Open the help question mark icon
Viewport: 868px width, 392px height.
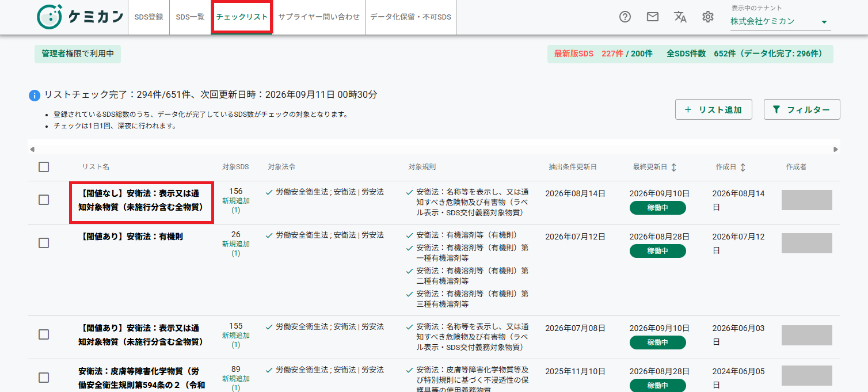(625, 17)
